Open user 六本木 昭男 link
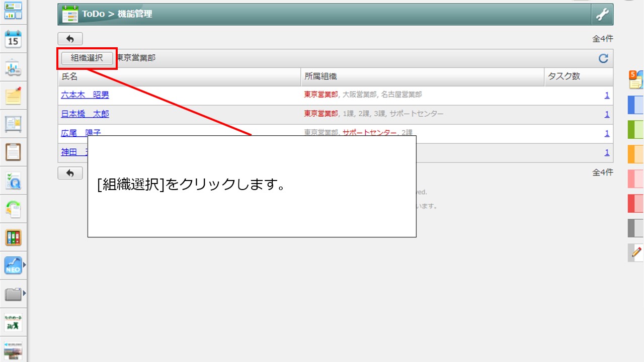 (85, 95)
